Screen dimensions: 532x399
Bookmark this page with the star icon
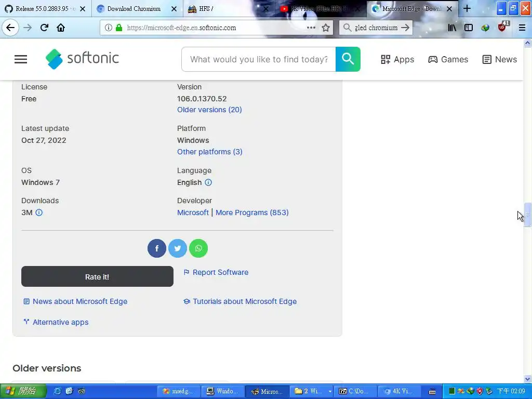coord(326,28)
